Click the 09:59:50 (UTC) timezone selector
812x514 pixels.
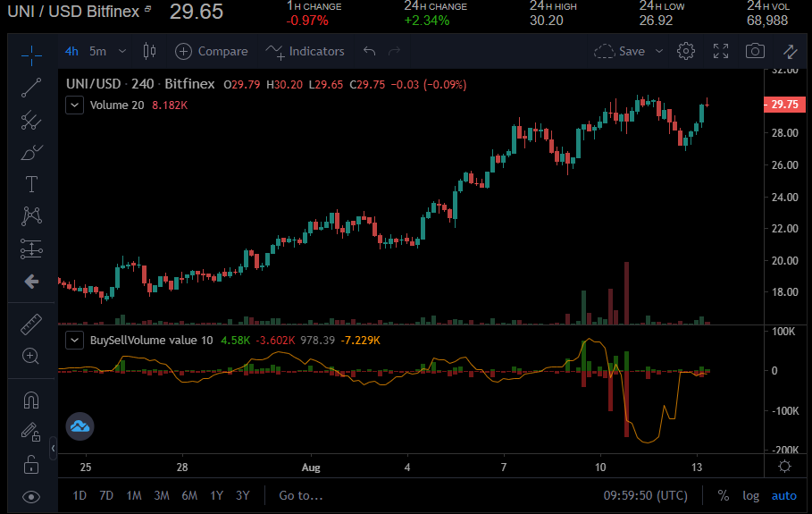[x=645, y=496]
